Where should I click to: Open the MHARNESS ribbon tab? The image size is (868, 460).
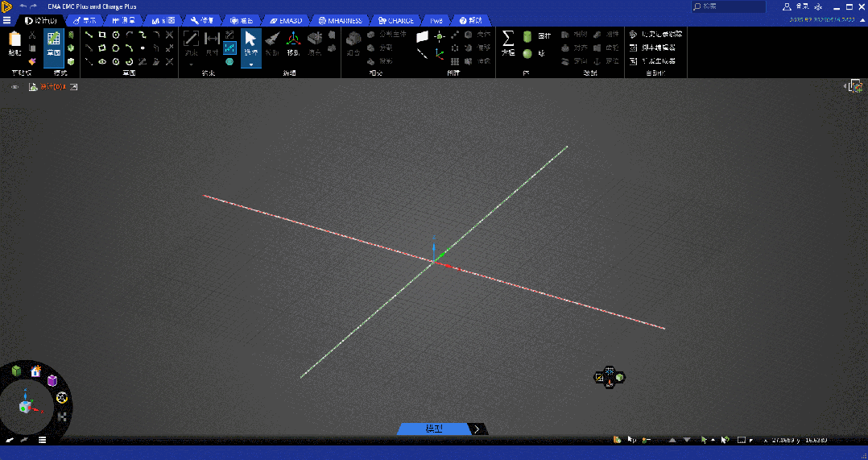[x=341, y=20]
